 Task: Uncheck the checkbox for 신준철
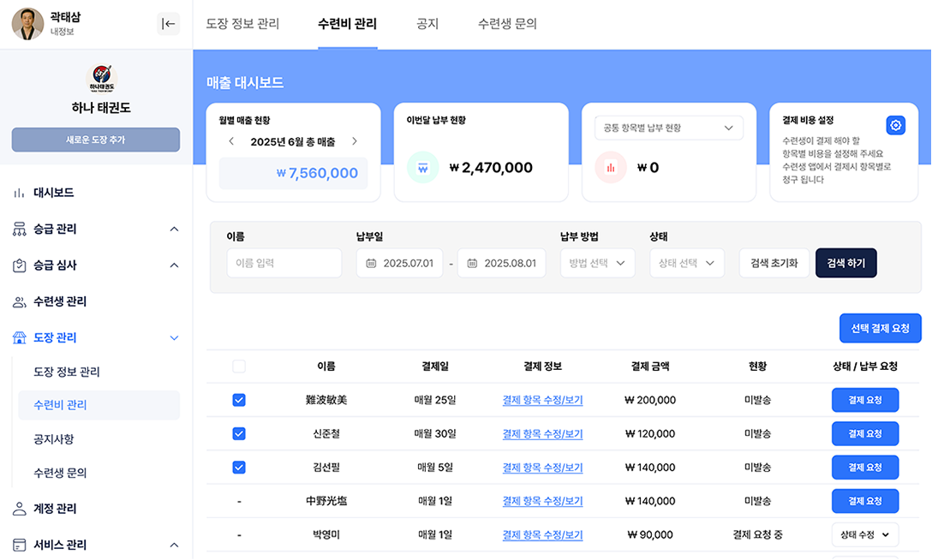pyautogui.click(x=239, y=434)
